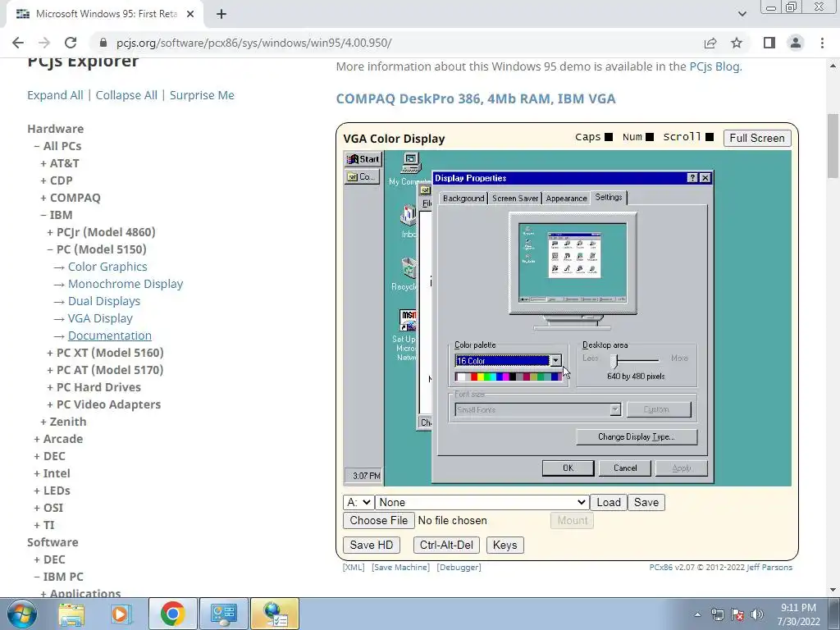Screen dimensions: 840x630
Task: Click the share page icon in address bar
Action: point(710,43)
